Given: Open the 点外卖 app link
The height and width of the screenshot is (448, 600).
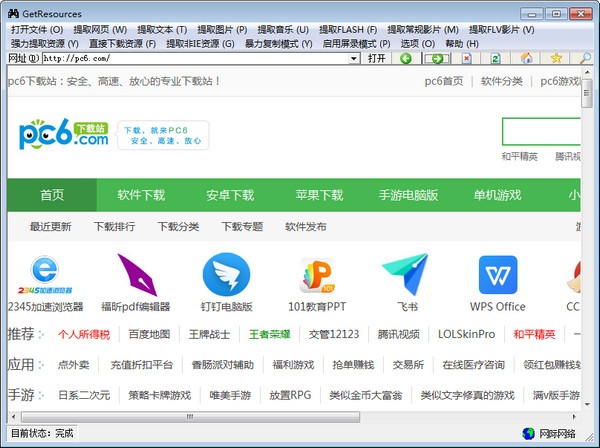Looking at the screenshot, I should point(73,365).
